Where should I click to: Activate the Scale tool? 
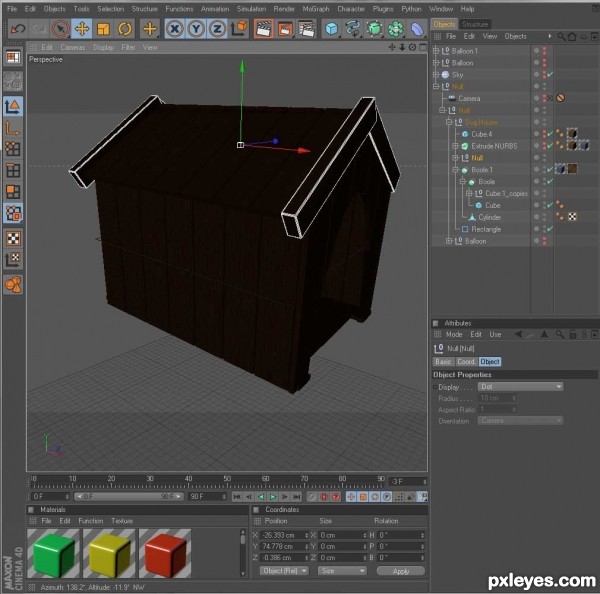[103, 29]
